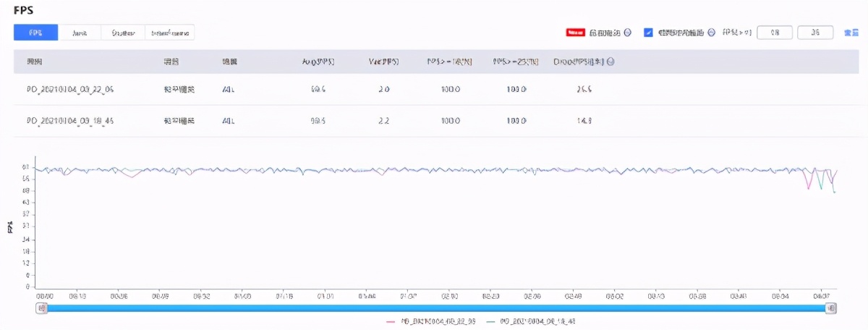Image resolution: width=868 pixels, height=330 pixels.
Task: Click help icon in Drop FPS column header
Action: click(611, 62)
